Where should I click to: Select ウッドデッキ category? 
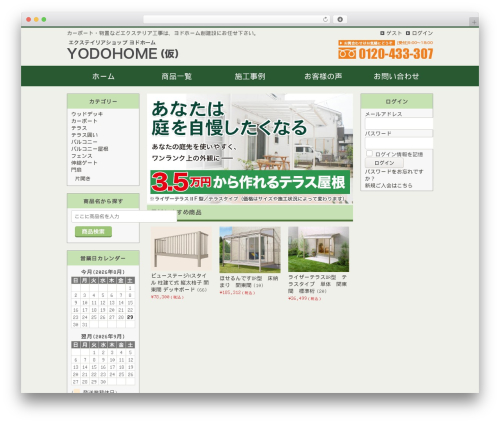[x=87, y=114]
